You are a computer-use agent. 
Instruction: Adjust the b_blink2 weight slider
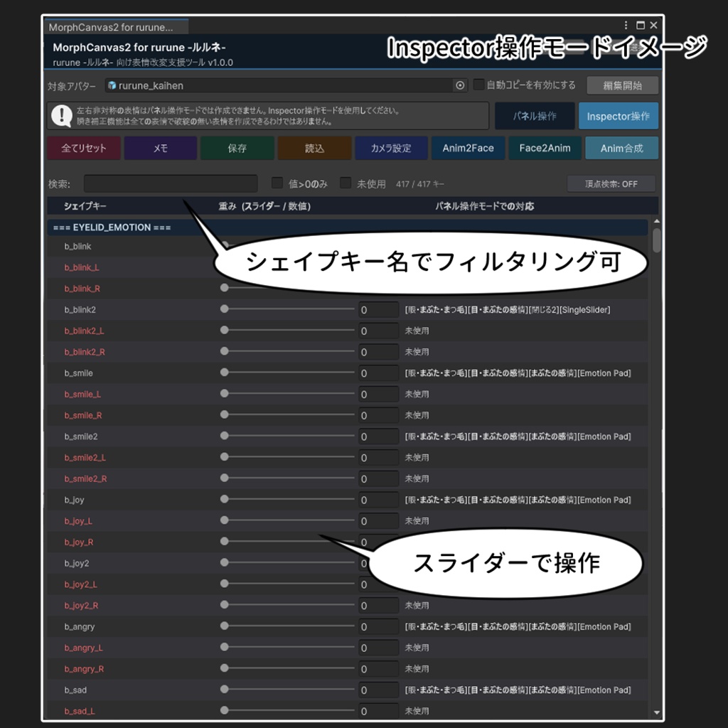(x=288, y=309)
